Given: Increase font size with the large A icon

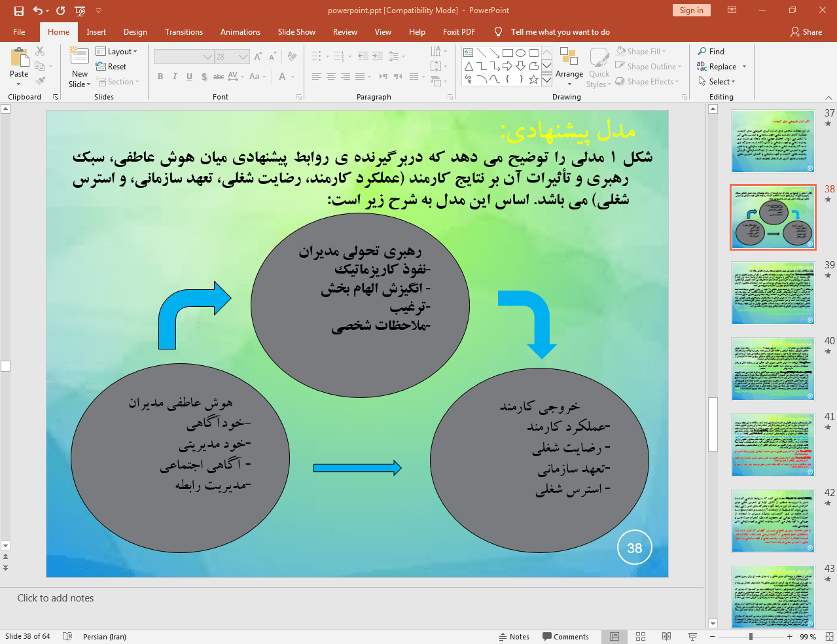Looking at the screenshot, I should pyautogui.click(x=258, y=57).
